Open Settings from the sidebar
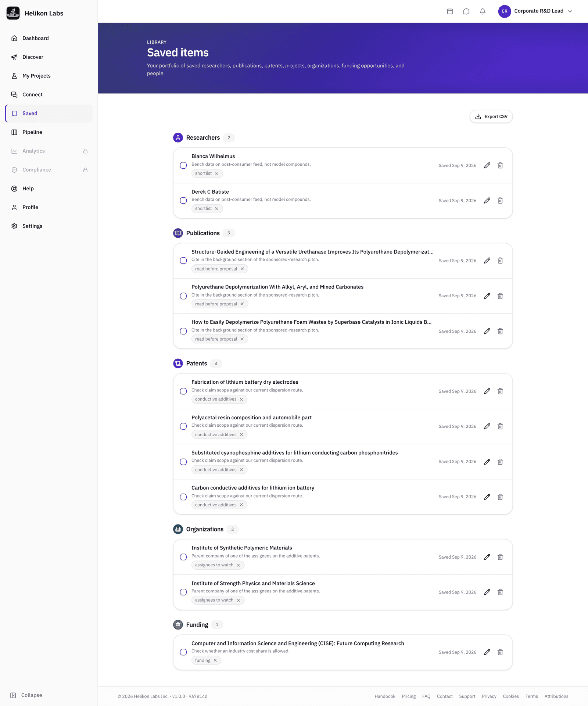The image size is (588, 706). click(x=49, y=226)
